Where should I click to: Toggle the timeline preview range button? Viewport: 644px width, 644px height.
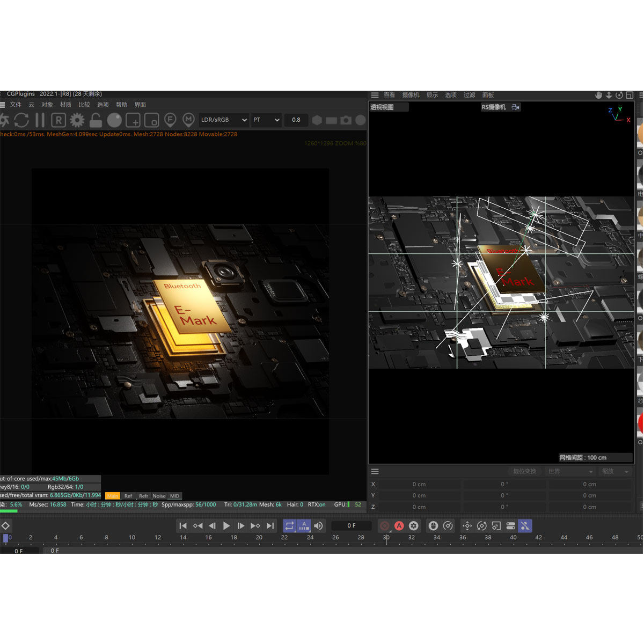click(304, 526)
